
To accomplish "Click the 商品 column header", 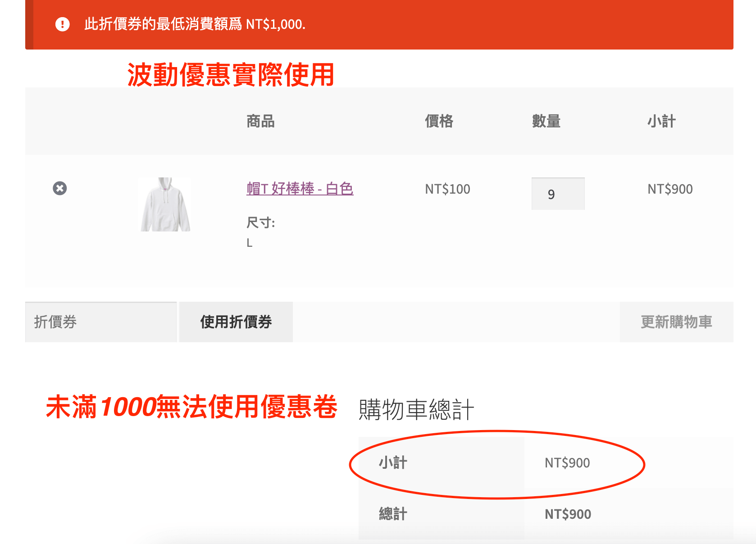I will pos(260,121).
